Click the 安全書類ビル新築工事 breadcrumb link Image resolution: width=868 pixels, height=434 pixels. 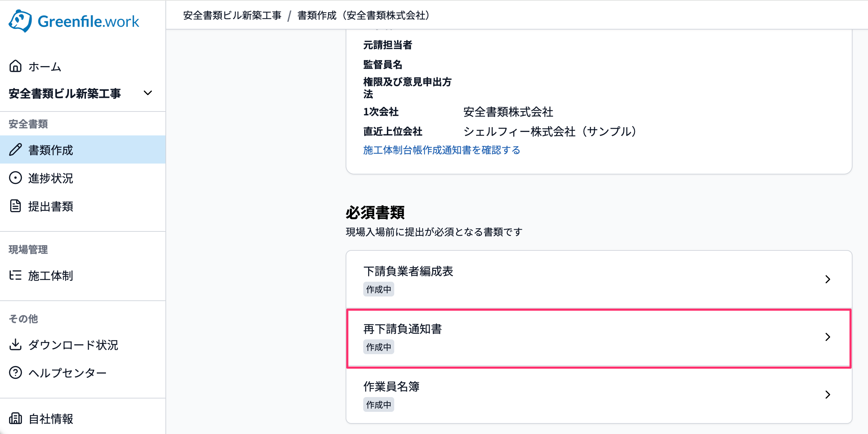(232, 15)
